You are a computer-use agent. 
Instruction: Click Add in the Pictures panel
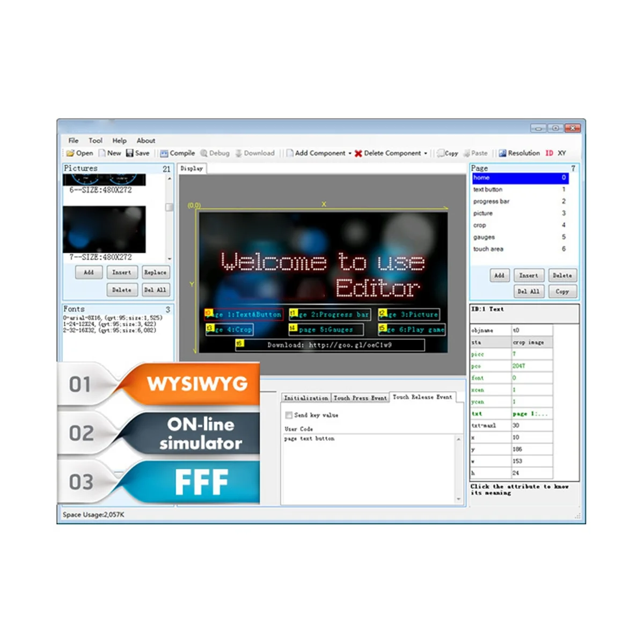pyautogui.click(x=89, y=272)
